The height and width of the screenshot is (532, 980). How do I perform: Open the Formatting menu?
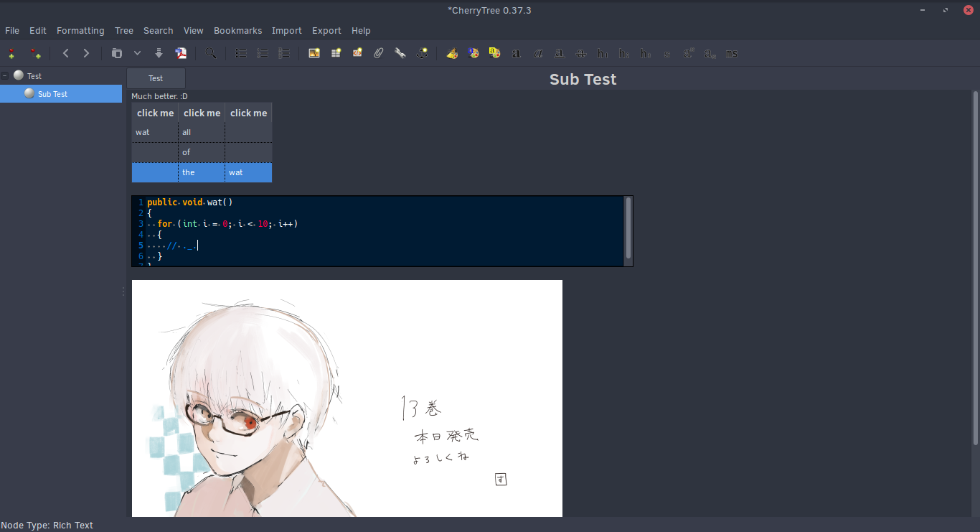pos(80,30)
